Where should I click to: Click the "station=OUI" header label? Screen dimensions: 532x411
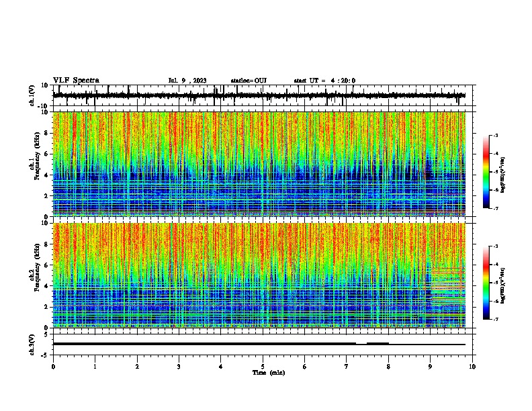tap(249, 81)
